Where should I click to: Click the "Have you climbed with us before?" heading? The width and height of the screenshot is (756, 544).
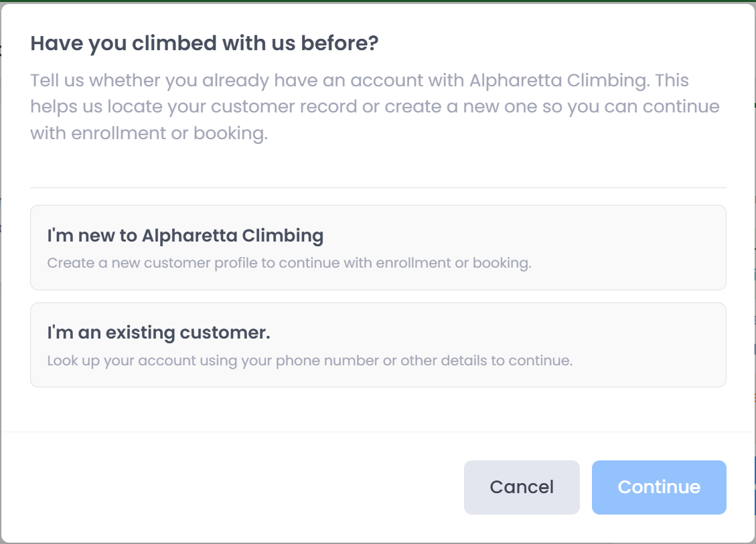204,43
